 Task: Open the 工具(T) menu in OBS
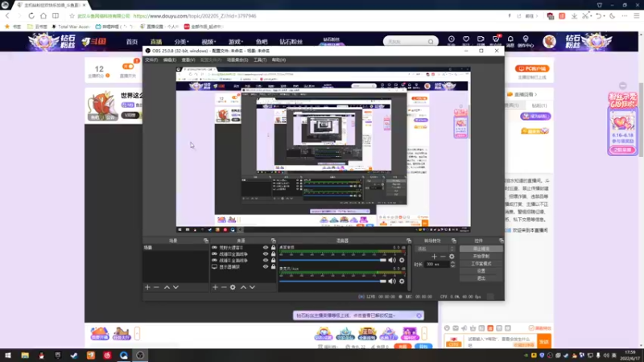tap(259, 60)
